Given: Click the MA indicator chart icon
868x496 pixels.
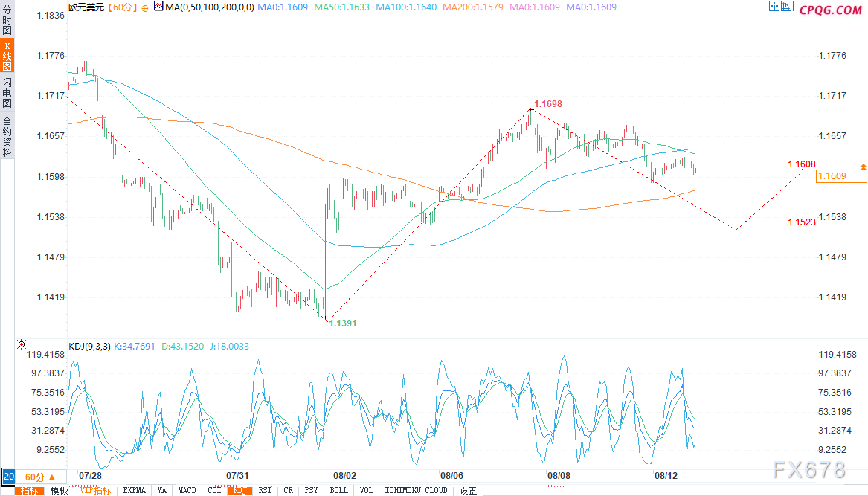Looking at the screenshot, I should 158,7.
